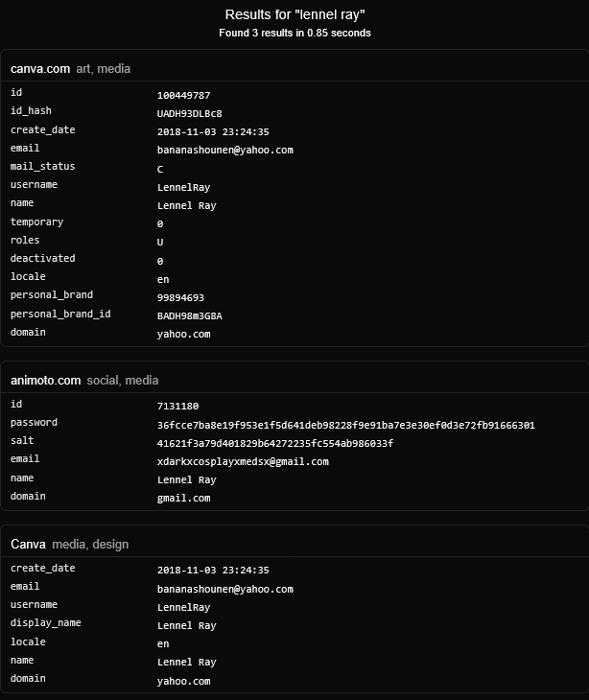589x700 pixels.
Task: Click the personal_brand value 99894693
Action: coord(180,297)
